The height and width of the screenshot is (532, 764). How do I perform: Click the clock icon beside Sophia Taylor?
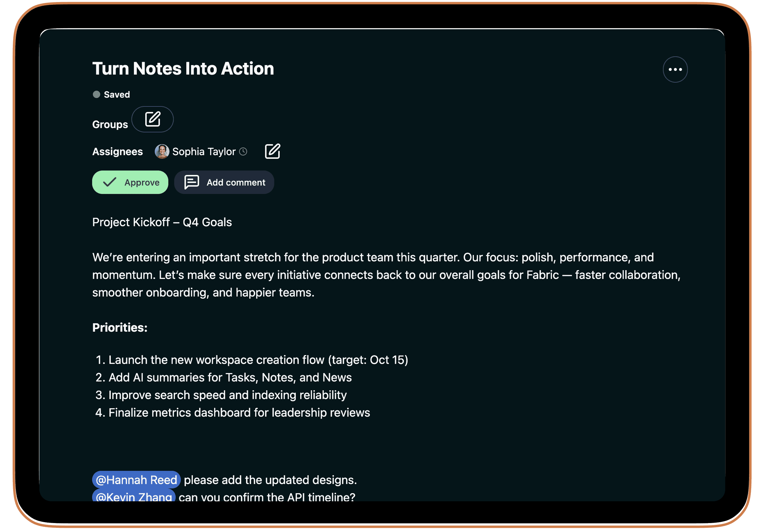tap(243, 152)
